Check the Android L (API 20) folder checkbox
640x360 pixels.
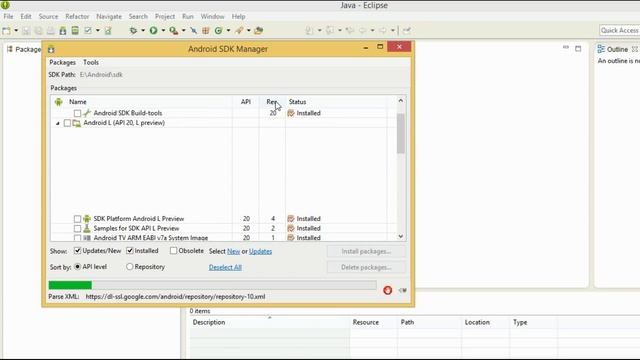(67, 123)
